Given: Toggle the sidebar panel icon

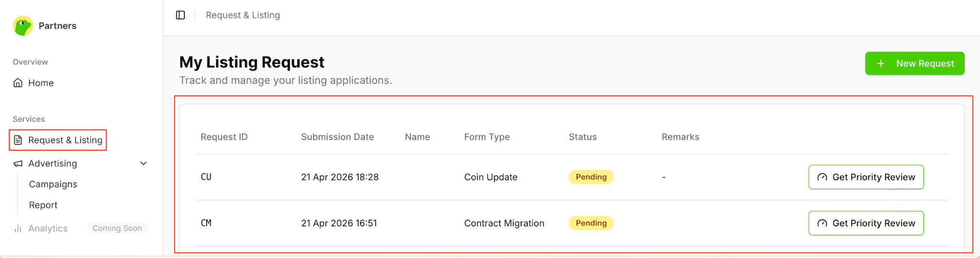Looking at the screenshot, I should (x=180, y=15).
